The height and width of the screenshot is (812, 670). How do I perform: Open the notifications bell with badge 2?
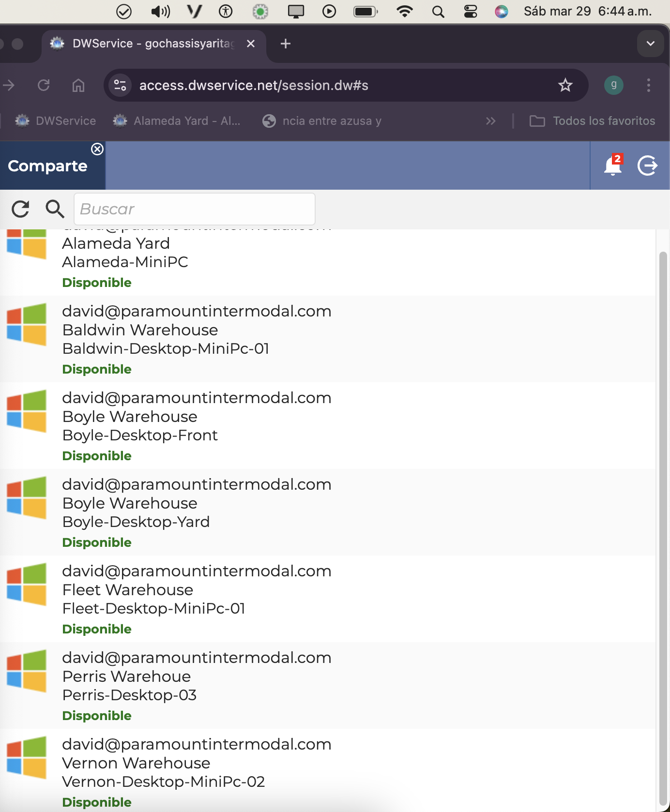[x=613, y=165]
